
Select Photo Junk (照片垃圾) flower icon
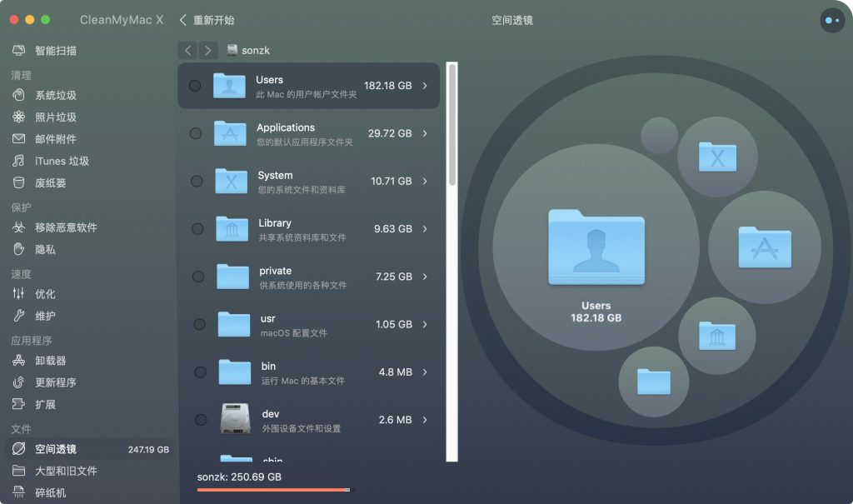pyautogui.click(x=18, y=117)
